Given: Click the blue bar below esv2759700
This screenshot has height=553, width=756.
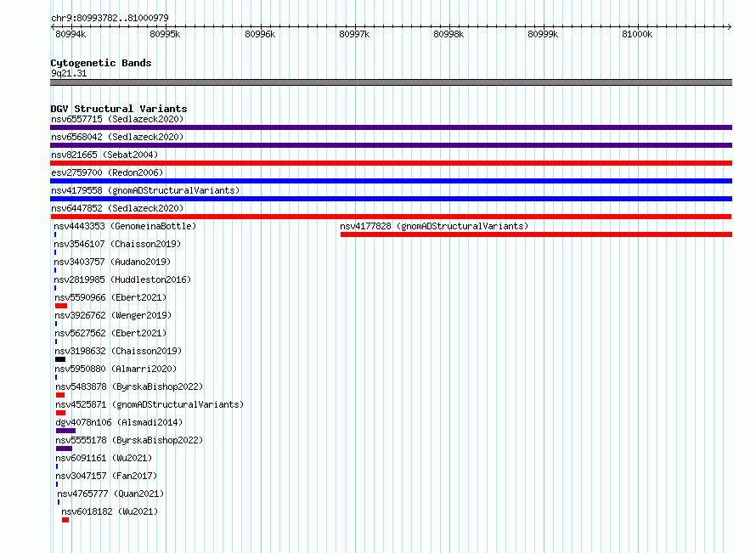Looking at the screenshot, I should (391, 181).
